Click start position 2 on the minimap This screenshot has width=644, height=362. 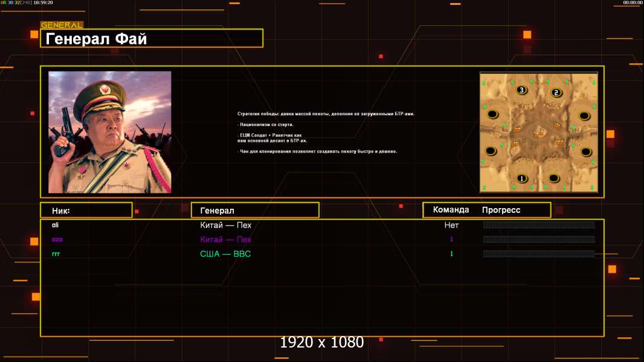pos(556,93)
